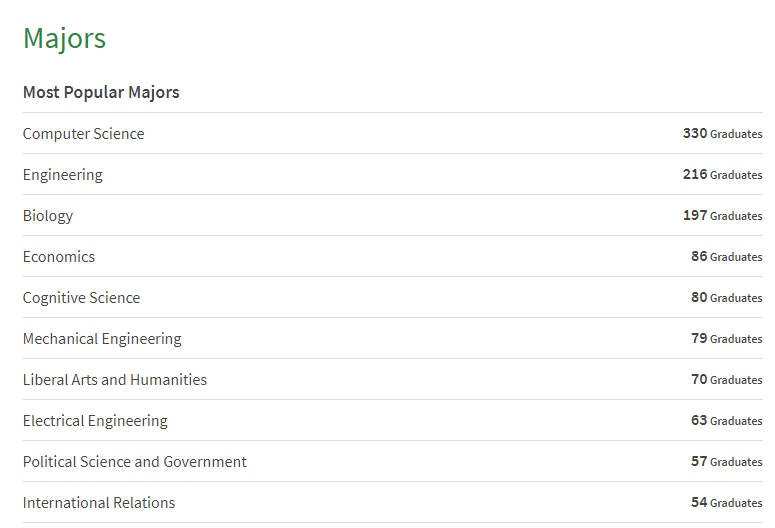Select the International Relations major
Viewport: 775px width, 528px height.
99,503
